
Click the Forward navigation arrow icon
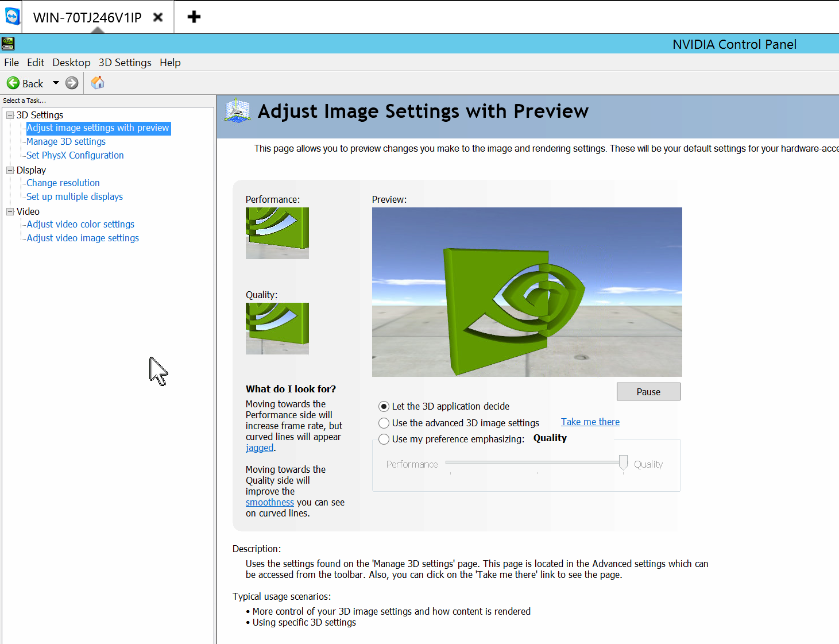coord(71,83)
